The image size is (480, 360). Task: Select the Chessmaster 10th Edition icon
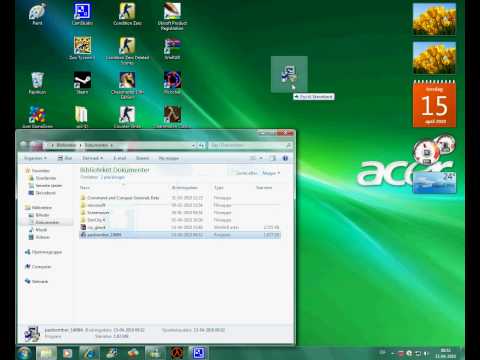pyautogui.click(x=127, y=85)
